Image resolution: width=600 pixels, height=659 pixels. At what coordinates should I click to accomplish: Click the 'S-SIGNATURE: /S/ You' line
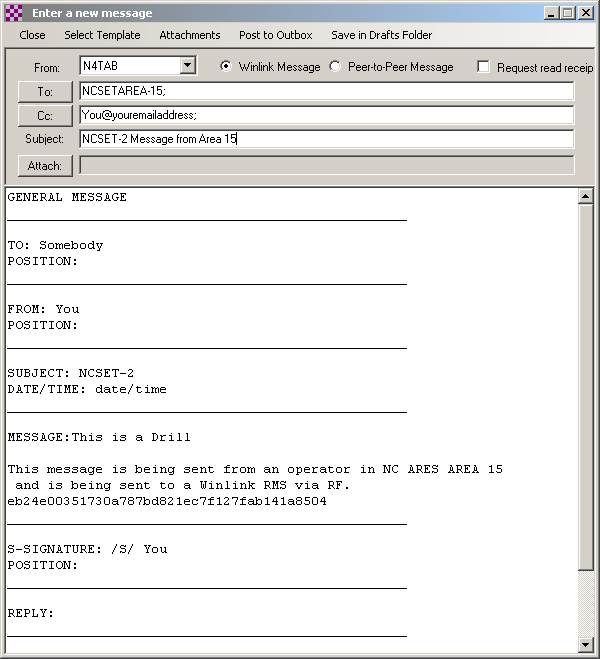pyautogui.click(x=87, y=549)
